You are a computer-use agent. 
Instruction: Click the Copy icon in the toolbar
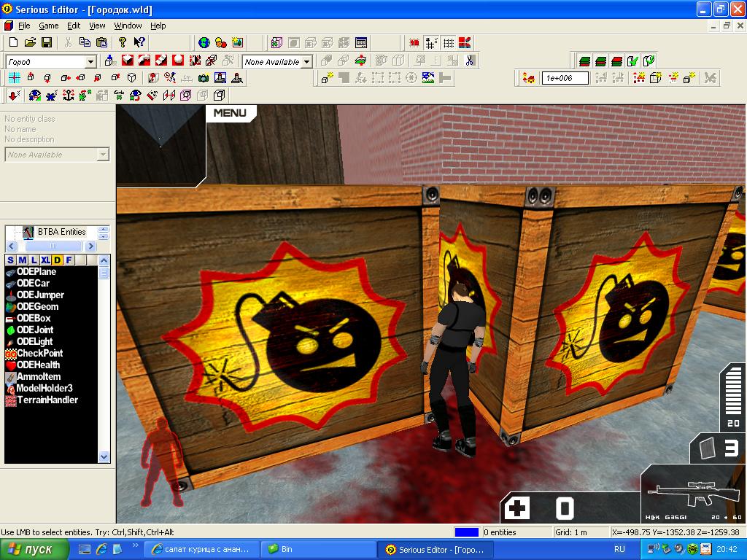85,42
